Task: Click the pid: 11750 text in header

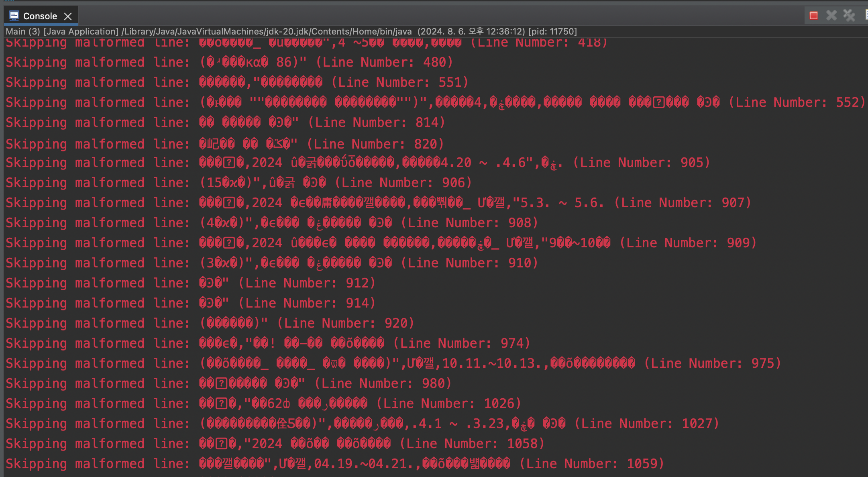Action: [552, 31]
